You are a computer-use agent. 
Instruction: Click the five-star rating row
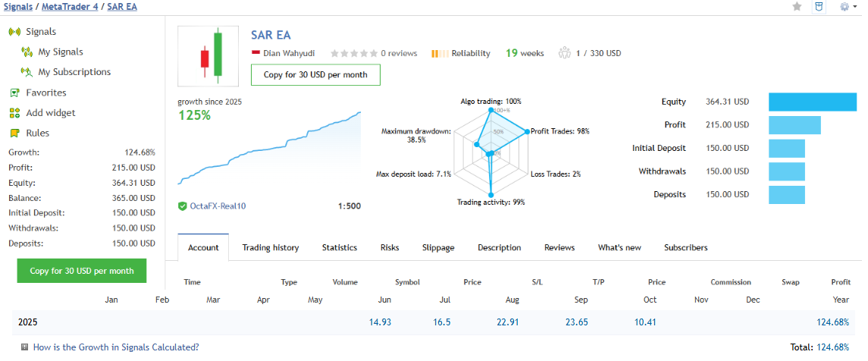tap(353, 53)
